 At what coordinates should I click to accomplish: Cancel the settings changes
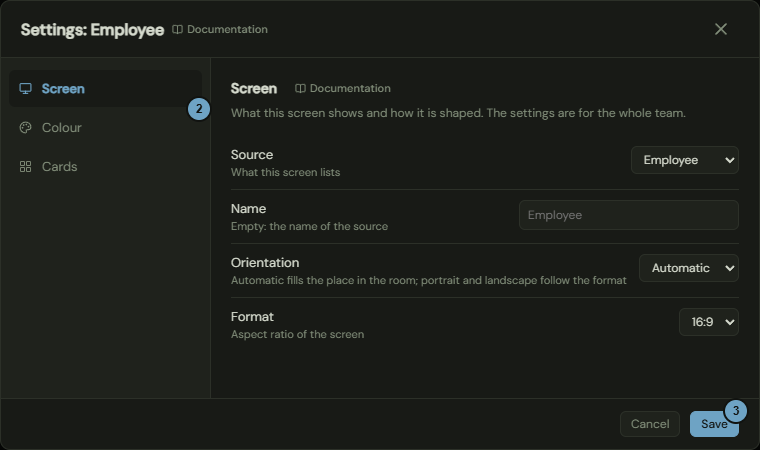coord(649,424)
